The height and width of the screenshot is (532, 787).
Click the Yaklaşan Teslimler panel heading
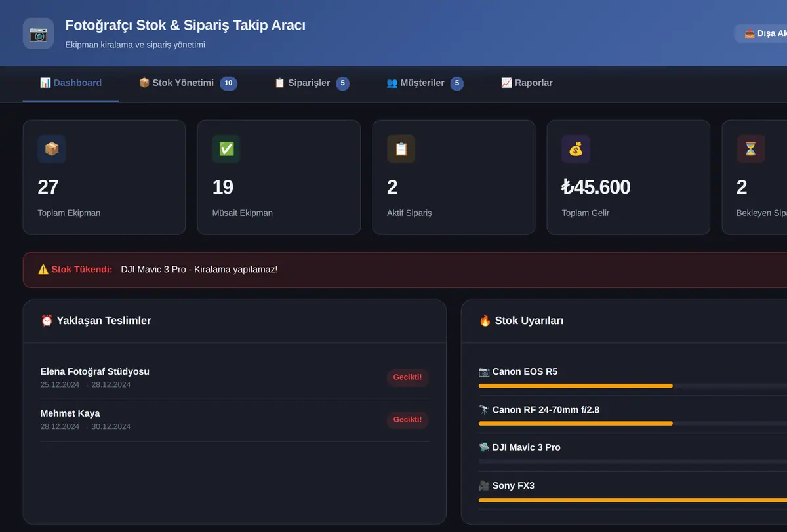(96, 321)
